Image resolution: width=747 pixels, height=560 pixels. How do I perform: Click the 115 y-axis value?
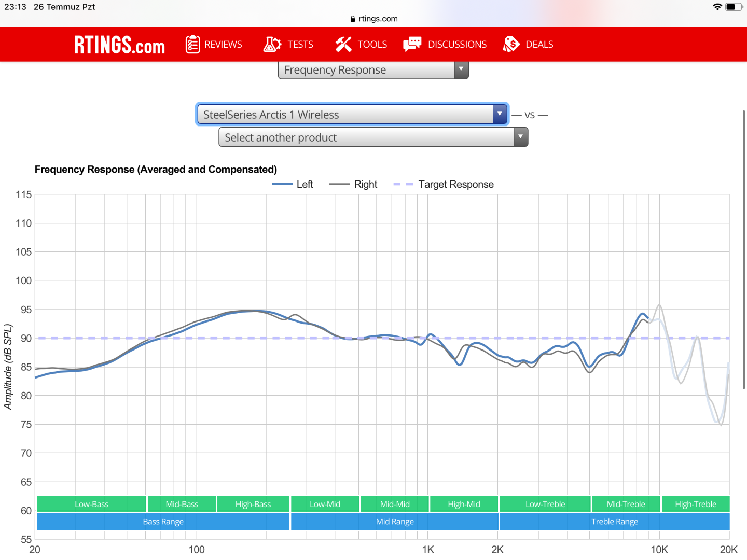[24, 194]
